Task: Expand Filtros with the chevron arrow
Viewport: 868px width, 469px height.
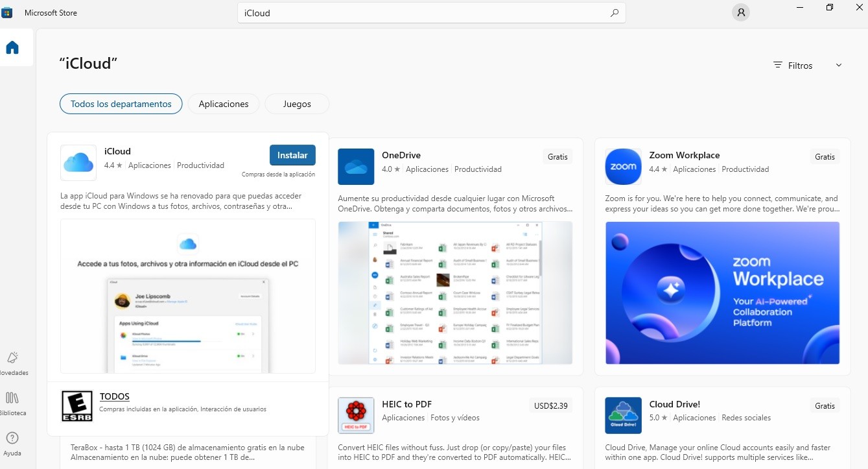Action: coord(838,66)
